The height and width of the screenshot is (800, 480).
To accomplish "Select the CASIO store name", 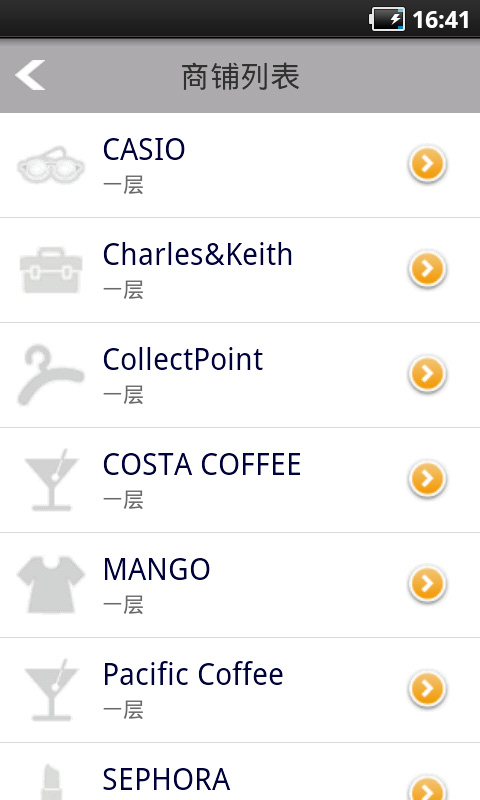I will [144, 149].
